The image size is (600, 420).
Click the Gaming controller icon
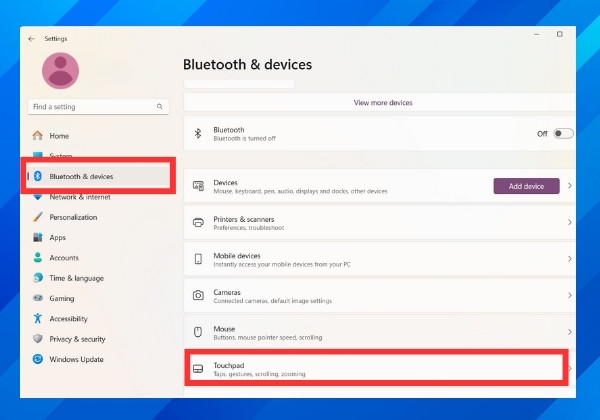pyautogui.click(x=38, y=298)
